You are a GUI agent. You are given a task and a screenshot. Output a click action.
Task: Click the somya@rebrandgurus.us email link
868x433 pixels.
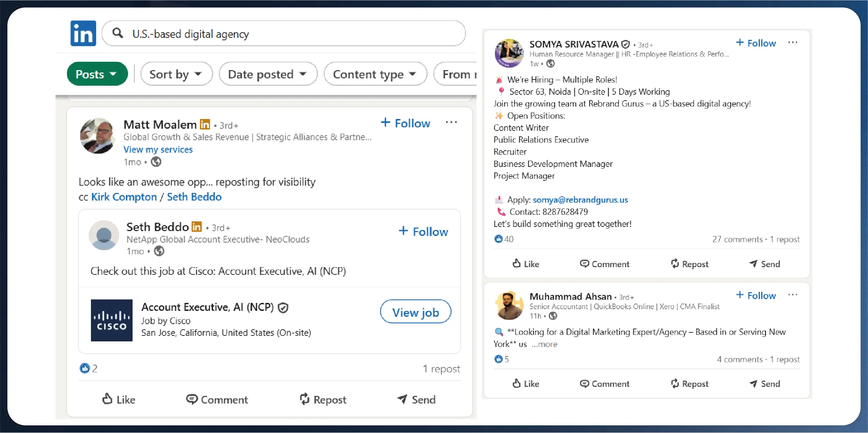pos(580,200)
